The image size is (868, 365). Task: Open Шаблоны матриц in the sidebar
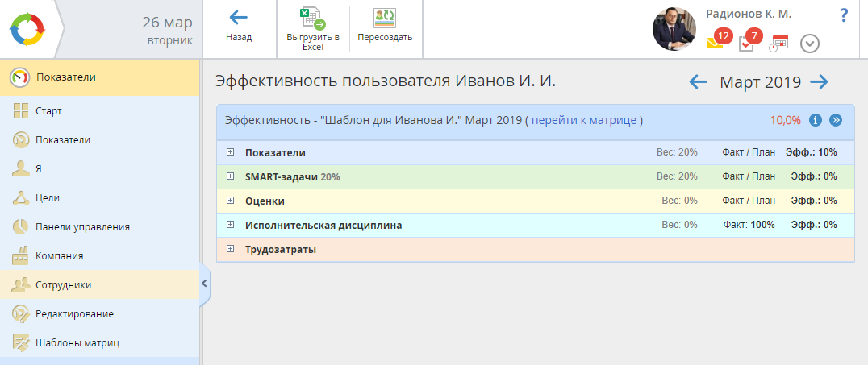[77, 342]
